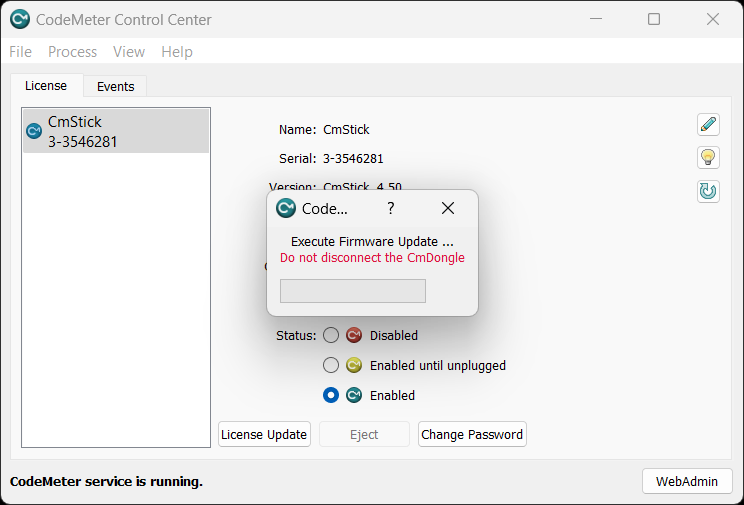The height and width of the screenshot is (505, 744).
Task: Click the firmware update refresh icon
Action: pos(708,191)
